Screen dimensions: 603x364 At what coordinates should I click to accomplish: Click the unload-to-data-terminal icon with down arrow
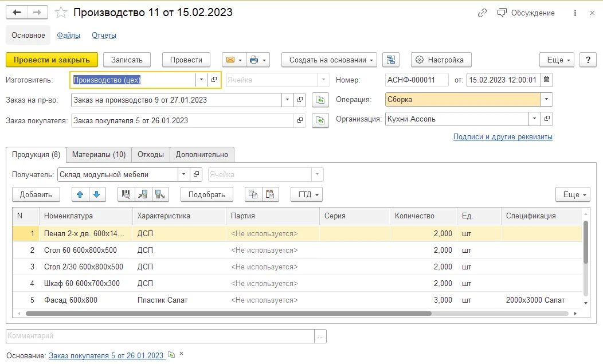(160, 195)
